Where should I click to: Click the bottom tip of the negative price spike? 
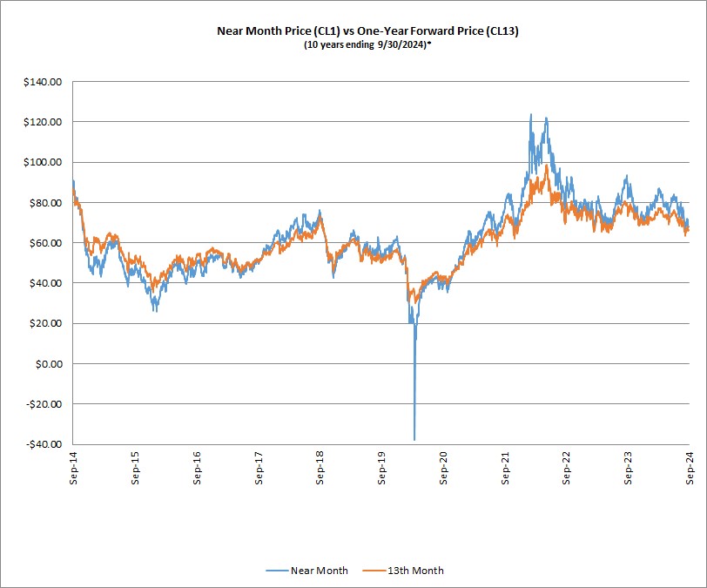point(414,439)
